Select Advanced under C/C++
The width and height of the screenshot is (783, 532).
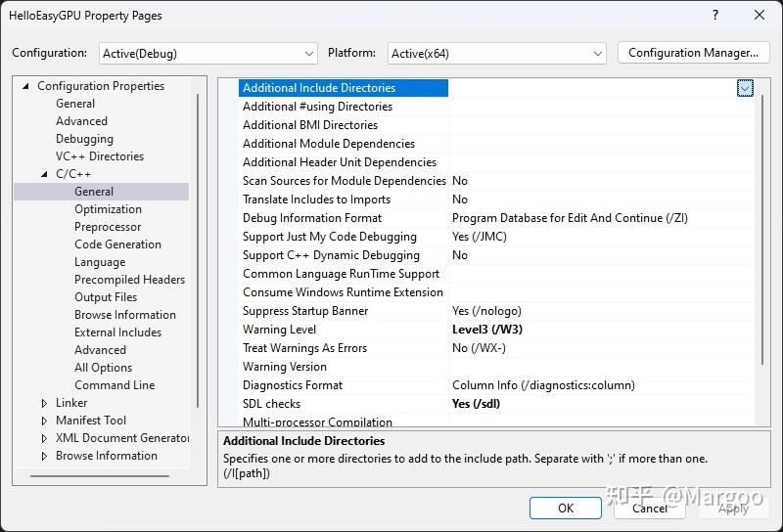click(x=100, y=350)
